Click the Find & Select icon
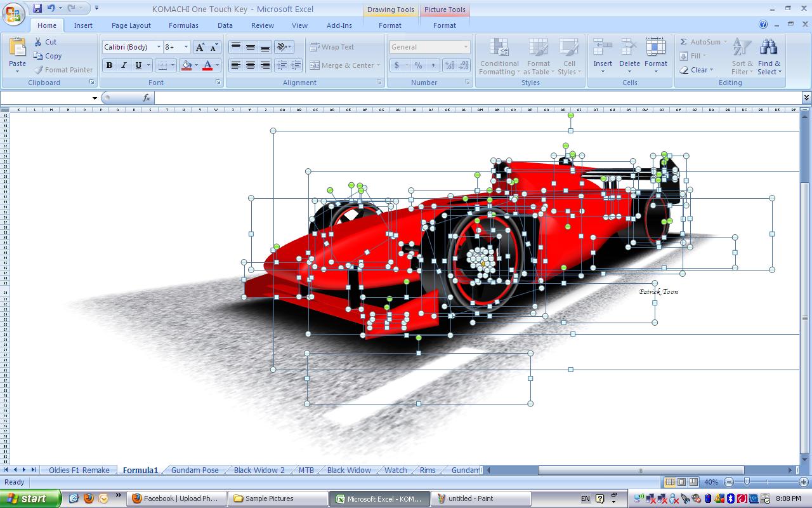This screenshot has width=812, height=508. coord(768,56)
